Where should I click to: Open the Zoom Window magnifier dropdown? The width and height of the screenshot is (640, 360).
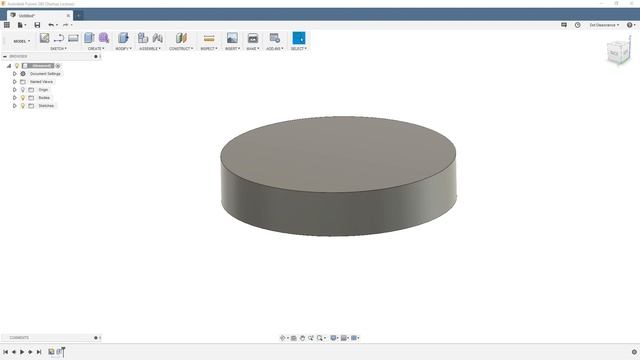pos(321,338)
